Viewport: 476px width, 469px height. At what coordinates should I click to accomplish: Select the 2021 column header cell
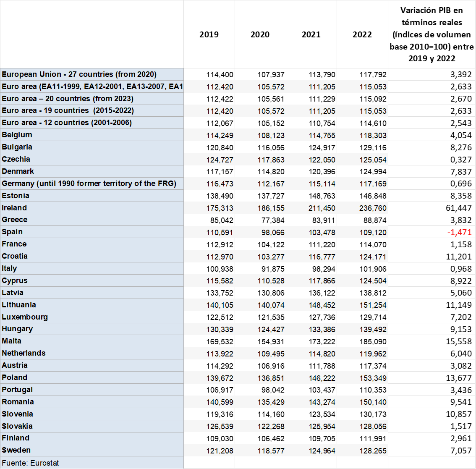pyautogui.click(x=311, y=34)
